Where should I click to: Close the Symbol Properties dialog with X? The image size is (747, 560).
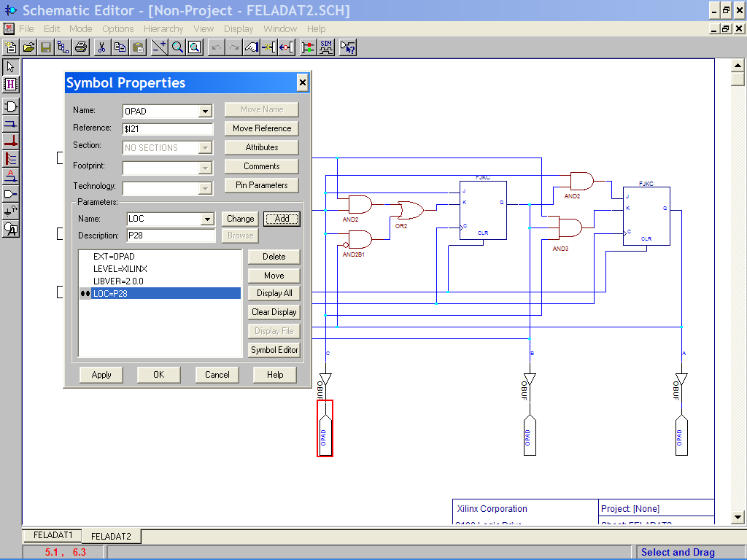(302, 83)
